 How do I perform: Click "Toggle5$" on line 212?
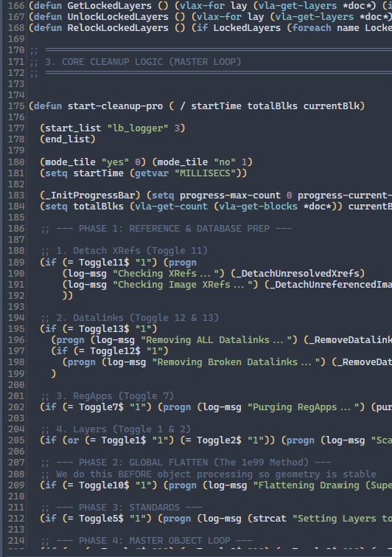[x=101, y=519]
